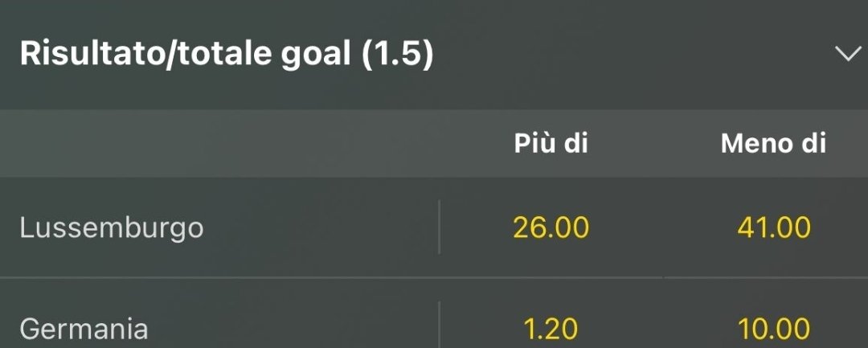Screen dimensions: 868x348
Task: Pick the 41.00 odds selection
Action: (773, 228)
